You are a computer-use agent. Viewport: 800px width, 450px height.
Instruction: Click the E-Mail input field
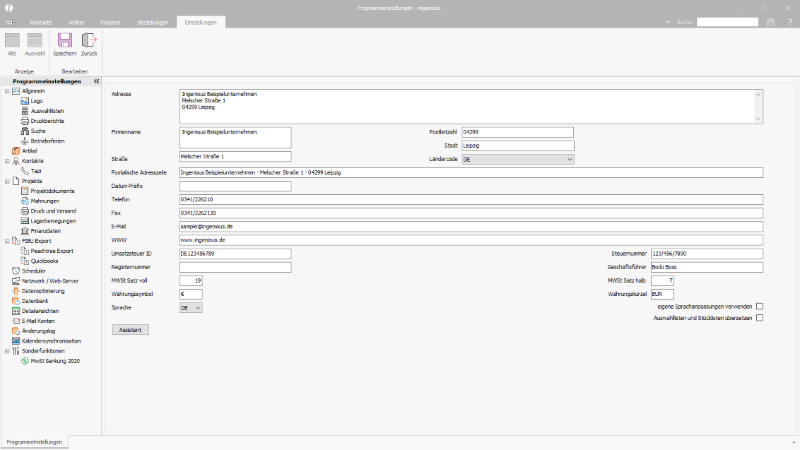coord(471,227)
